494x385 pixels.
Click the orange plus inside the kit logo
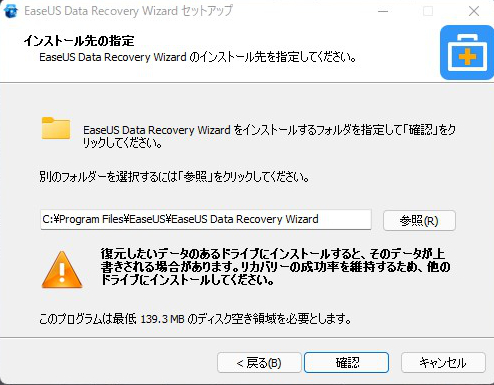[467, 57]
